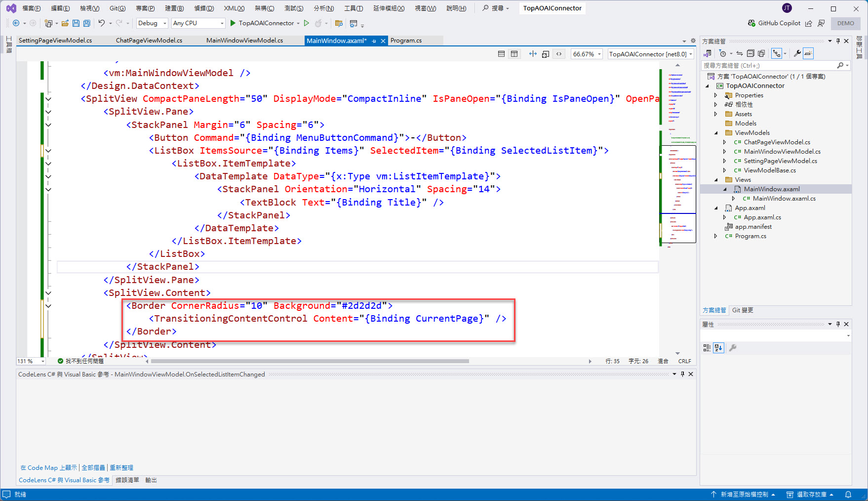Click the 在 Code Map 上顯示 link
Image resolution: width=868 pixels, height=501 pixels.
coord(48,467)
